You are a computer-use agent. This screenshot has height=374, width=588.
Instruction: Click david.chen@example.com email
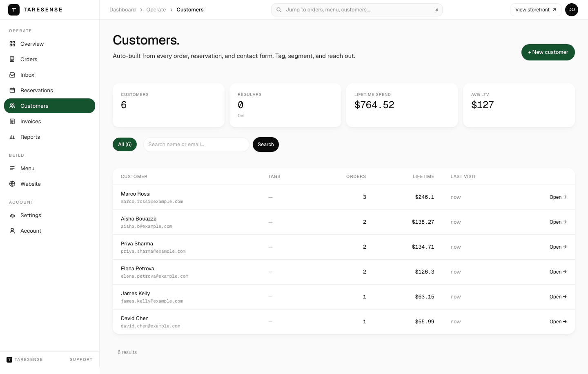[x=150, y=326]
